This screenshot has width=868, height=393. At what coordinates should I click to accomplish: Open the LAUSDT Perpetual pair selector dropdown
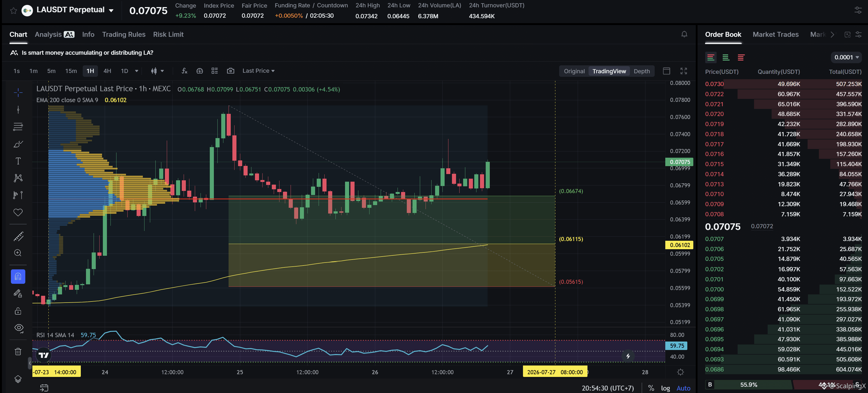click(111, 10)
